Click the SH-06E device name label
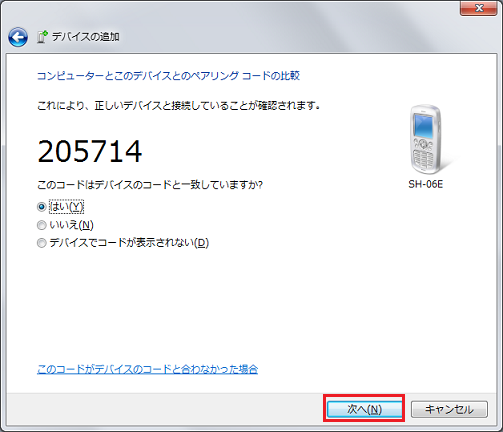Screen dimensions: 503x432 (426, 184)
